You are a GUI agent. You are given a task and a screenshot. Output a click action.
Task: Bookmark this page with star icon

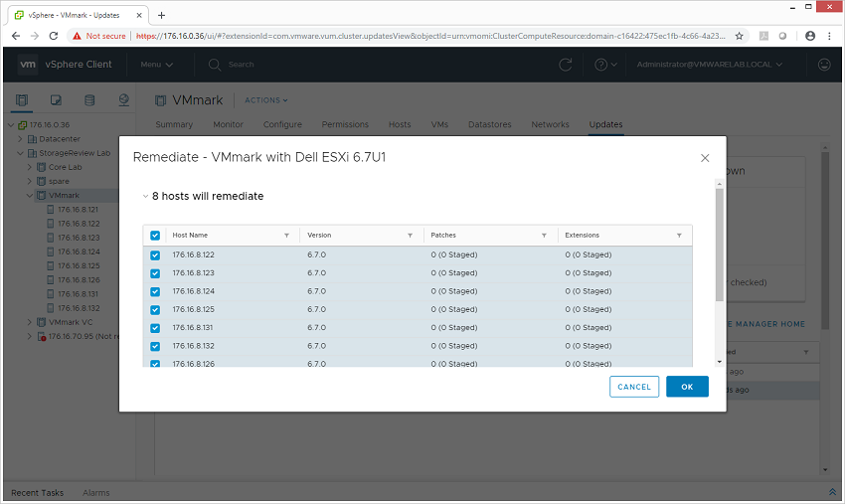(x=739, y=36)
